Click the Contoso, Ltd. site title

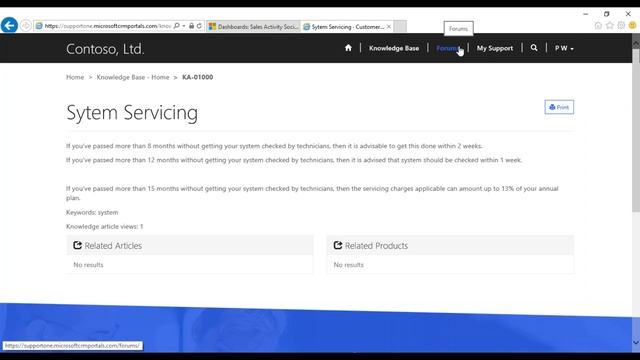click(105, 49)
